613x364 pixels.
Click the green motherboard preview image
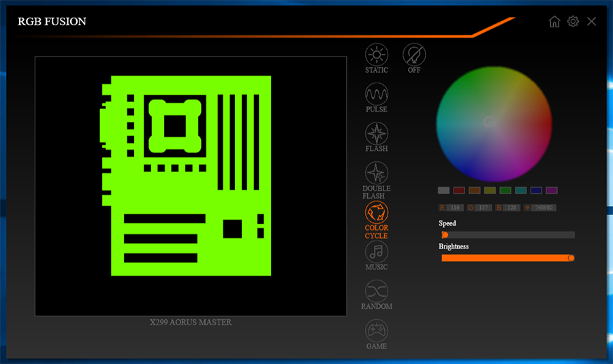[186, 176]
